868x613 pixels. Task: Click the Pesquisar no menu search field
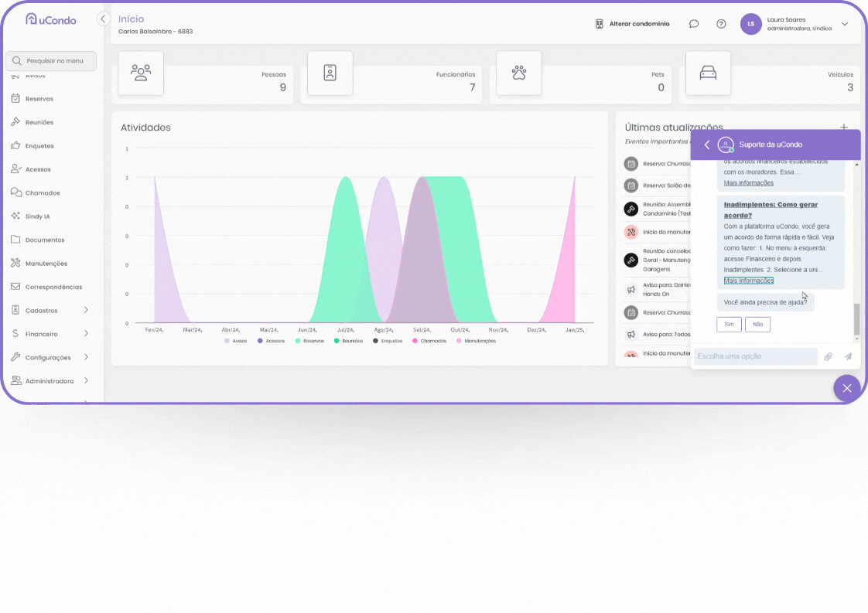click(x=51, y=60)
